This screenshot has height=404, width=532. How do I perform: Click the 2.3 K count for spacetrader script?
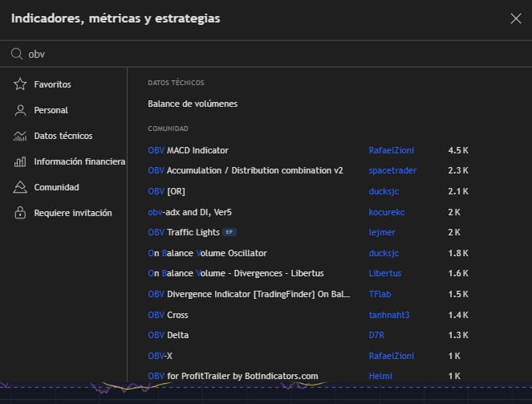coord(458,170)
